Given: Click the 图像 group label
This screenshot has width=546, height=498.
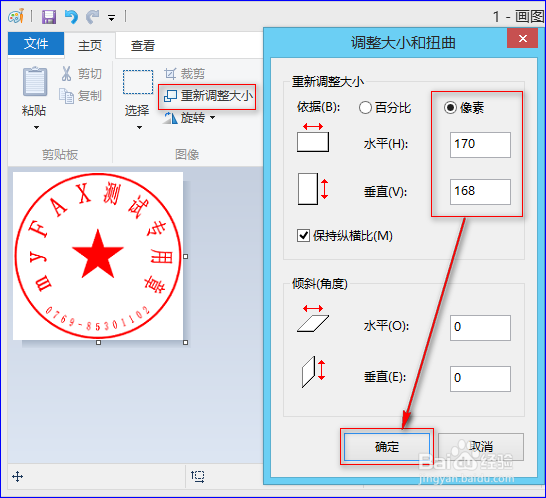Looking at the screenshot, I should (x=187, y=154).
